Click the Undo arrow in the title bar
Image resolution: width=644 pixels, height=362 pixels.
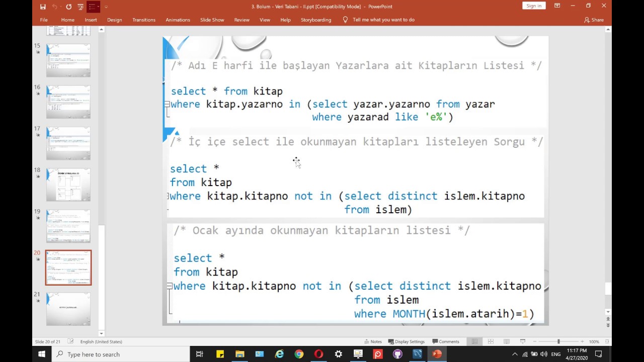point(54,7)
